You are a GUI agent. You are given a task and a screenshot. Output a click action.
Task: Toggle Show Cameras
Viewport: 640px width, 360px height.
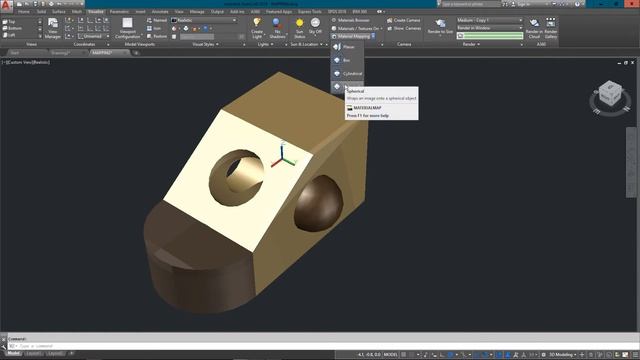pyautogui.click(x=403, y=28)
